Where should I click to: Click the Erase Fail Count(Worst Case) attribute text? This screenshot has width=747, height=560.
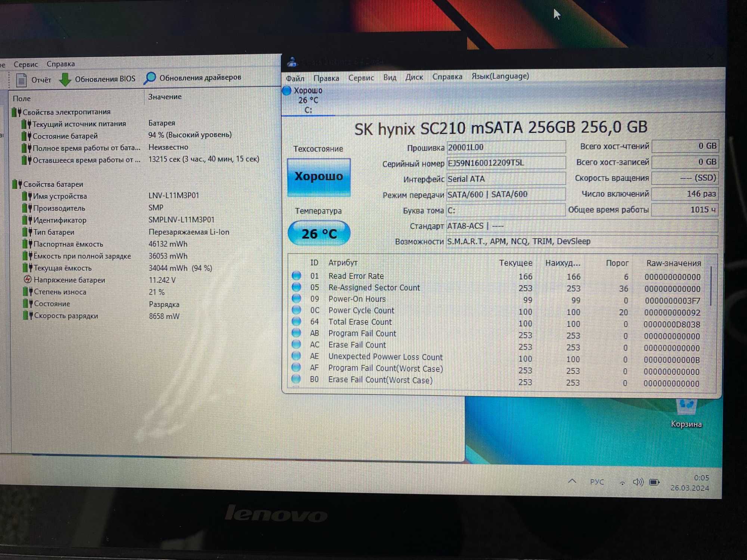380,380
